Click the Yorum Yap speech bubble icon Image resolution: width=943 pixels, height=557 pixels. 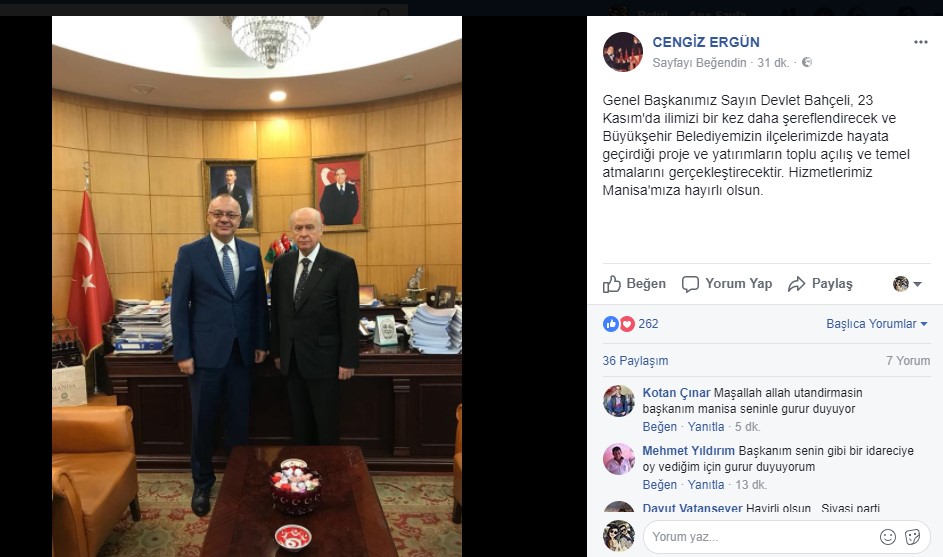[x=690, y=284]
